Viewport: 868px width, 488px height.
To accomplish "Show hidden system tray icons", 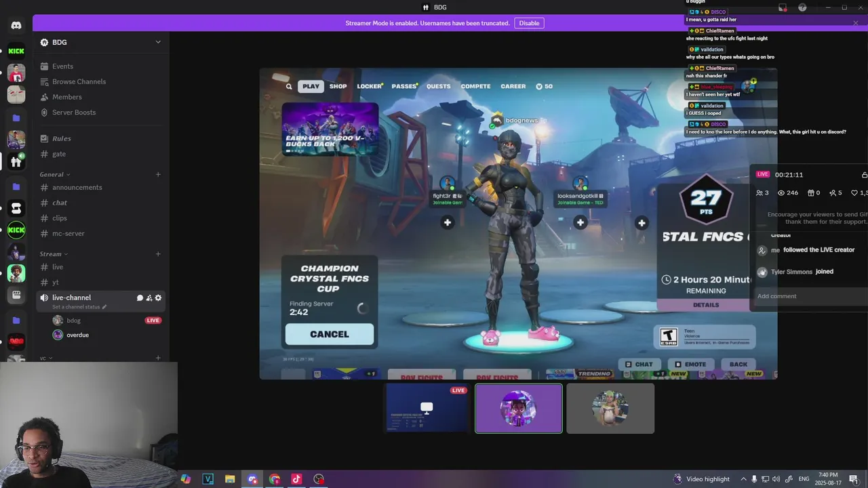I will pos(743,479).
